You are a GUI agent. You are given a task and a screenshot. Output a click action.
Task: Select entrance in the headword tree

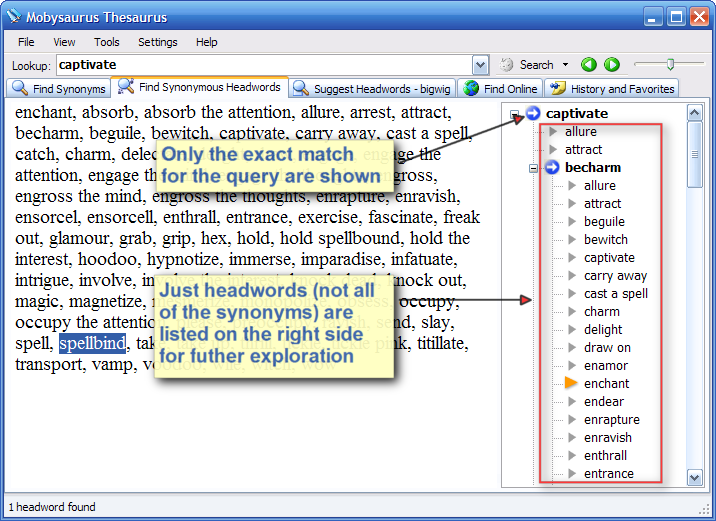click(x=609, y=474)
